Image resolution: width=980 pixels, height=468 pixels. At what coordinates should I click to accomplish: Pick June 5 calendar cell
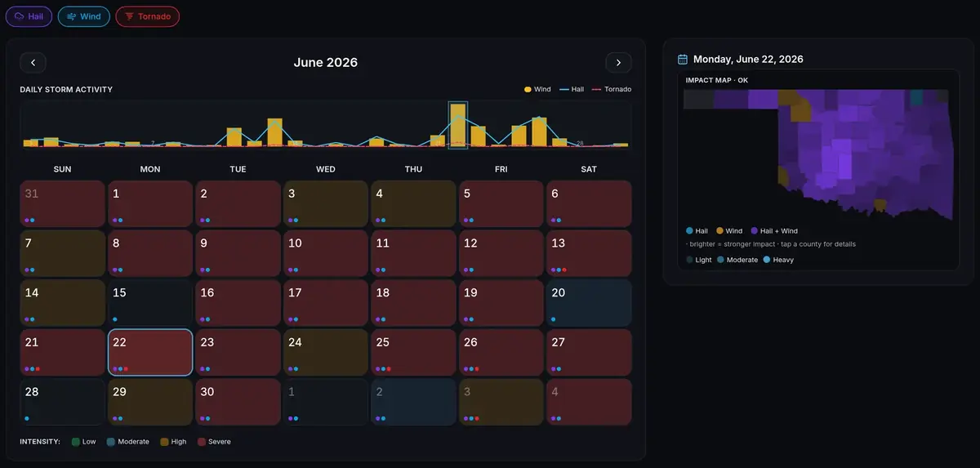501,203
